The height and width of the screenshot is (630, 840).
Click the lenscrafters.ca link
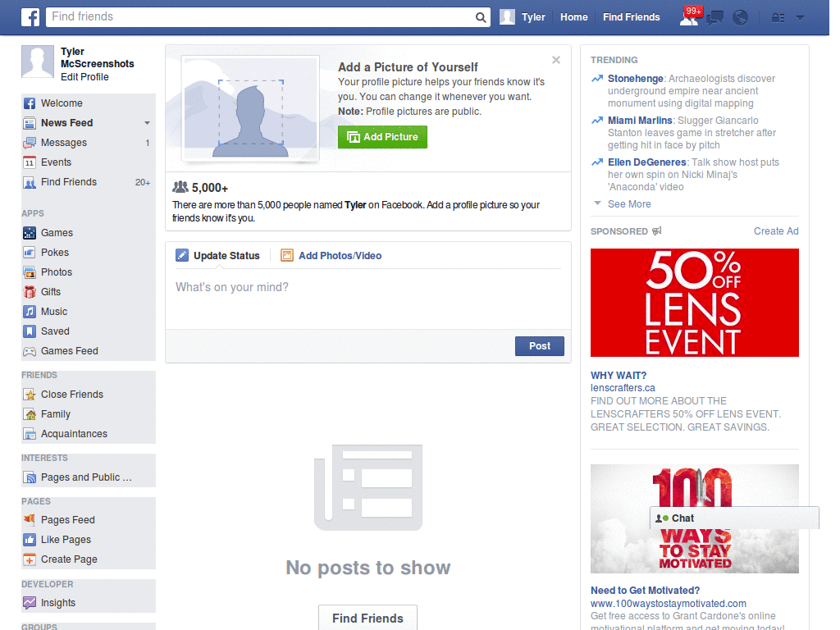(x=623, y=388)
